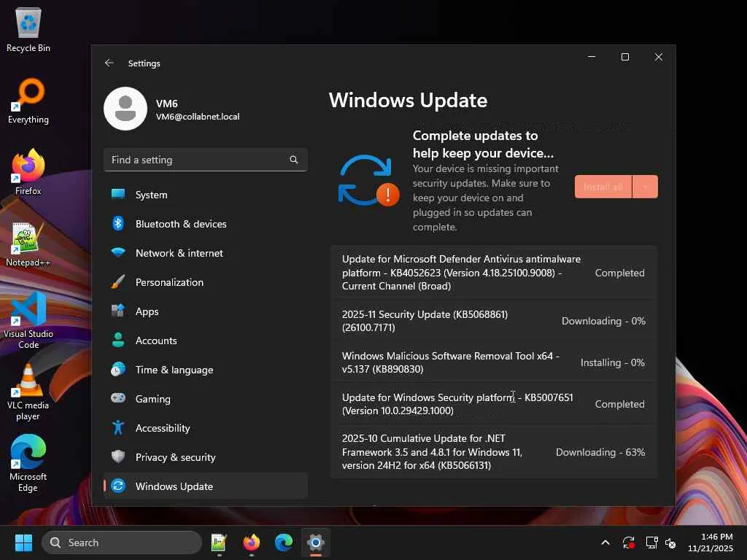Open System settings
The image size is (747, 560).
click(x=205, y=195)
